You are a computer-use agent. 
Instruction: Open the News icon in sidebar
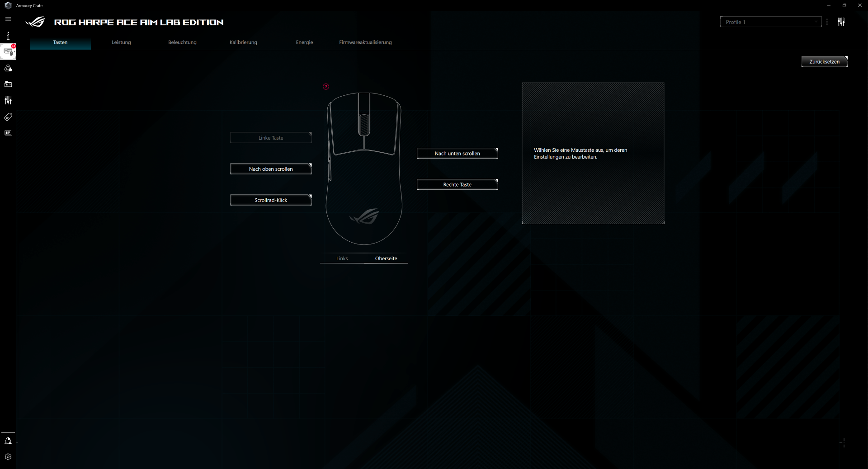(8, 133)
